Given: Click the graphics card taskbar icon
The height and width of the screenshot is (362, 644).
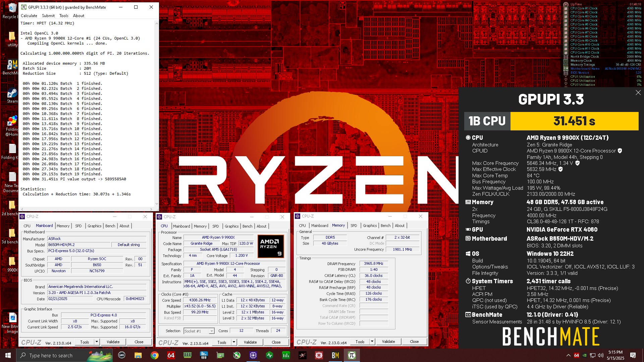Looking at the screenshot, I should 220,355.
